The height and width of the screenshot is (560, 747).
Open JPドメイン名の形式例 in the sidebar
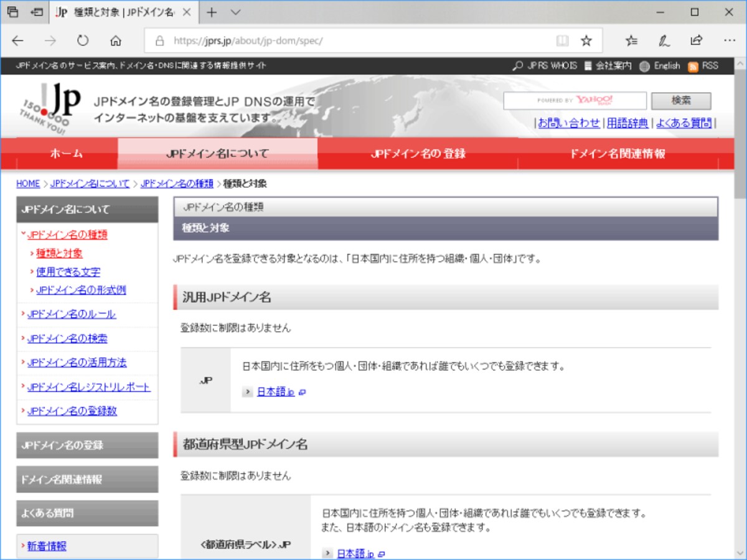pos(81,290)
